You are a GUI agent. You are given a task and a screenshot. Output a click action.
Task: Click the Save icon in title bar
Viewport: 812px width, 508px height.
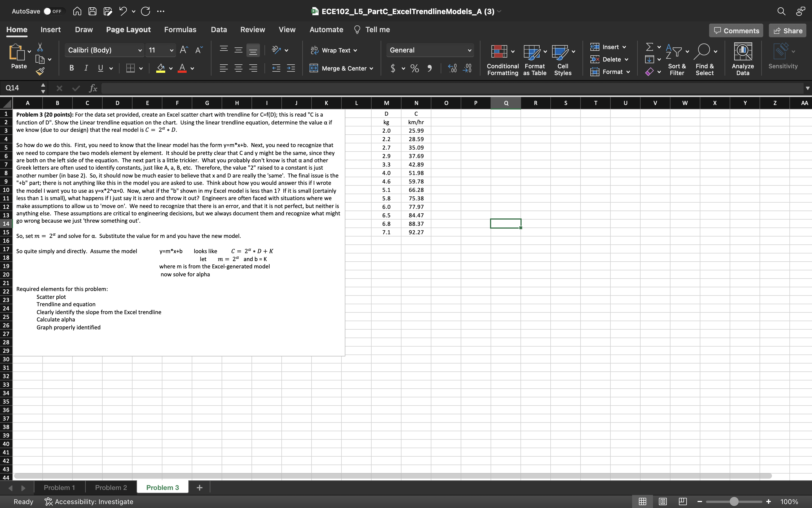click(92, 11)
